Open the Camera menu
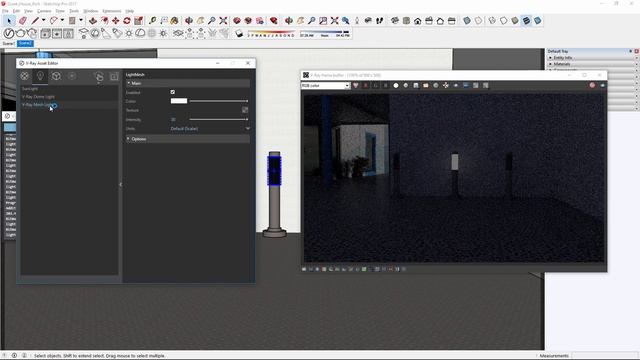Image resolution: width=640 pixels, height=360 pixels. point(44,11)
